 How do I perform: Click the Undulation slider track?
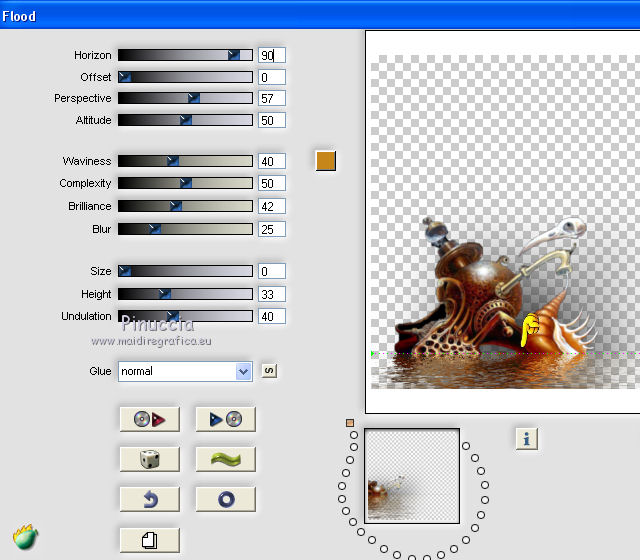[185, 316]
